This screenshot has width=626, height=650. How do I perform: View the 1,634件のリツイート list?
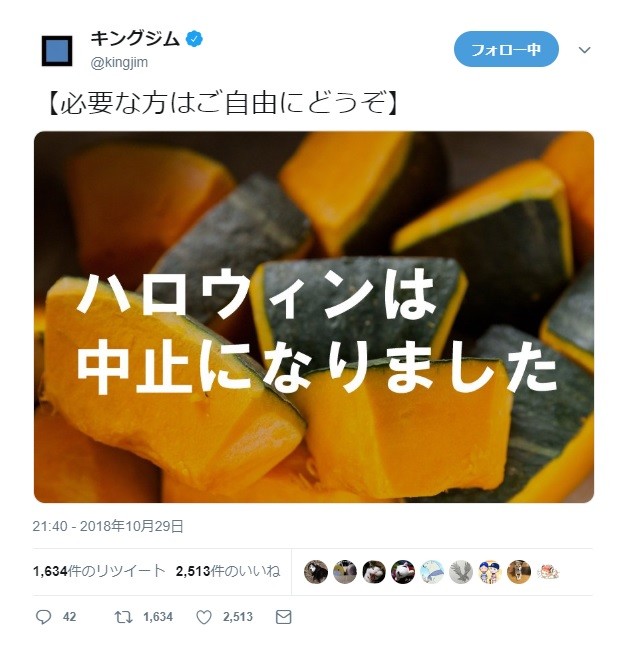(x=99, y=571)
